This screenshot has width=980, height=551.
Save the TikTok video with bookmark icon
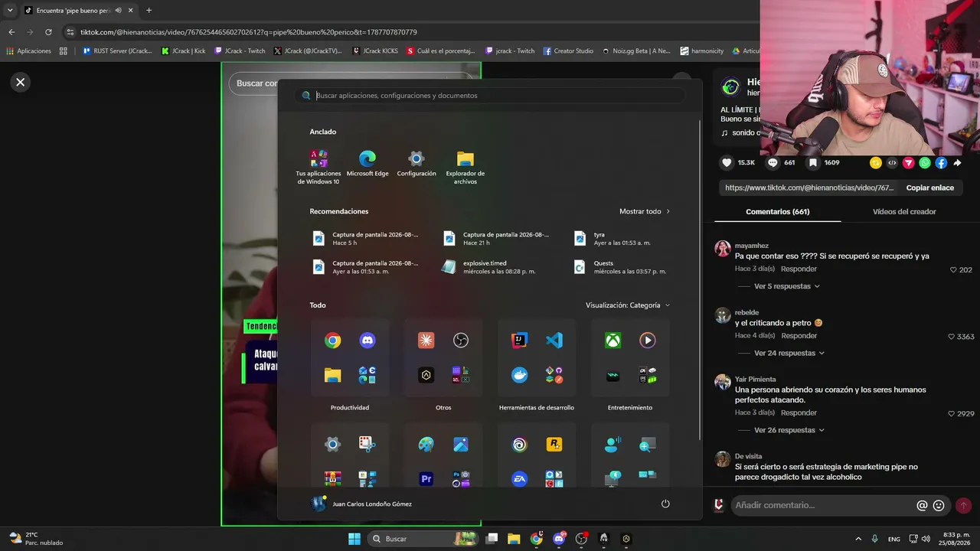click(813, 163)
